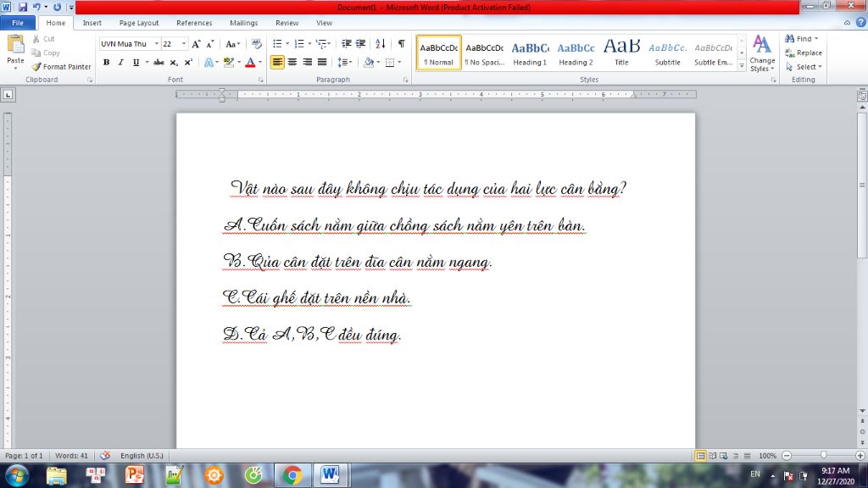This screenshot has height=488, width=868.
Task: Expand the Styles gallery More arrow
Action: pos(742,66)
